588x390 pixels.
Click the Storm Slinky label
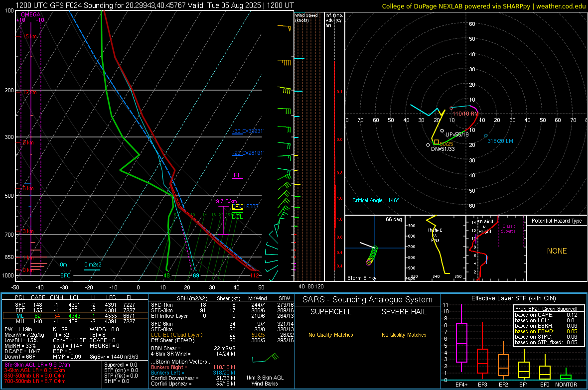361,278
